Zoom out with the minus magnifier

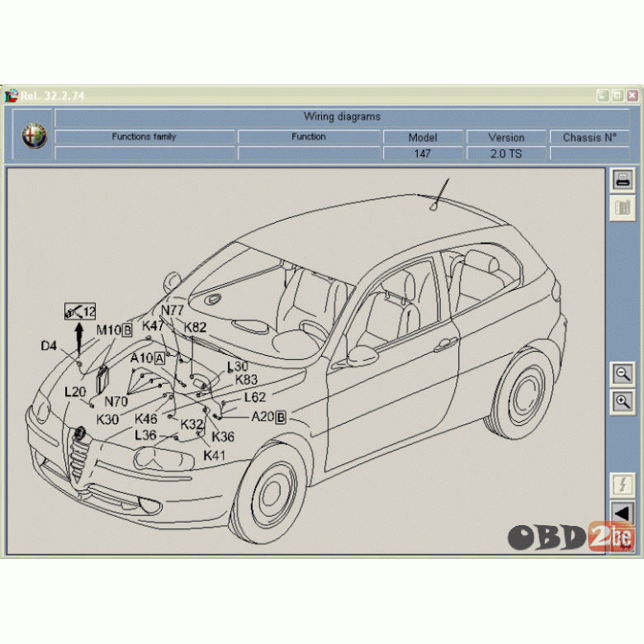click(623, 374)
